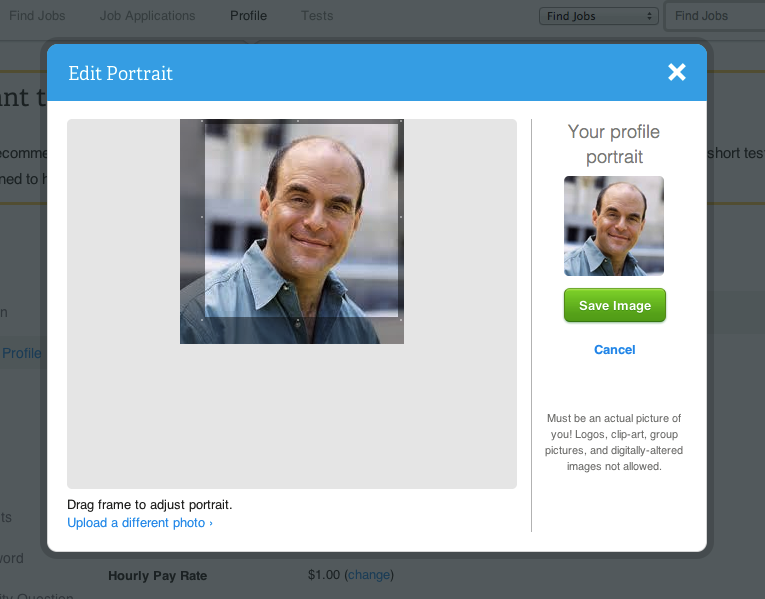Click the profile portrait preview thumbnail
The width and height of the screenshot is (765, 599).
[614, 226]
